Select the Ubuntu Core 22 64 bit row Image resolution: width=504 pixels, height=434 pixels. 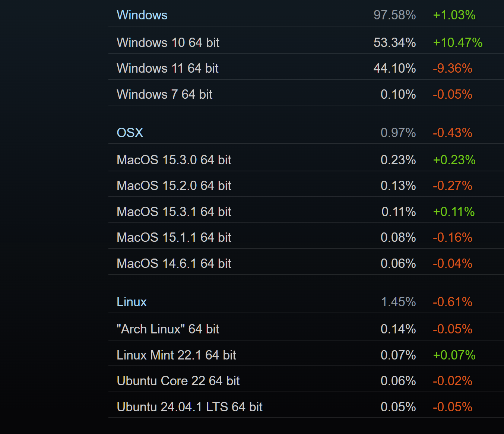[x=178, y=381]
